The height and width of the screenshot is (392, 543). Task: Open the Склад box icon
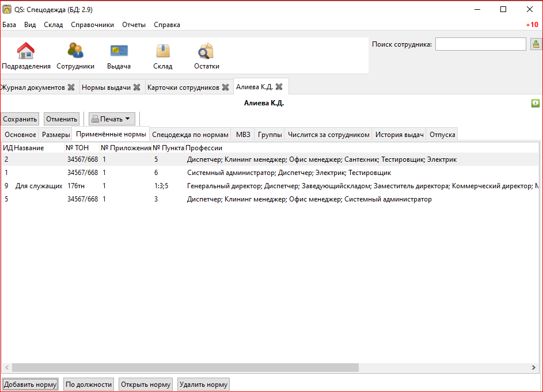click(x=163, y=52)
